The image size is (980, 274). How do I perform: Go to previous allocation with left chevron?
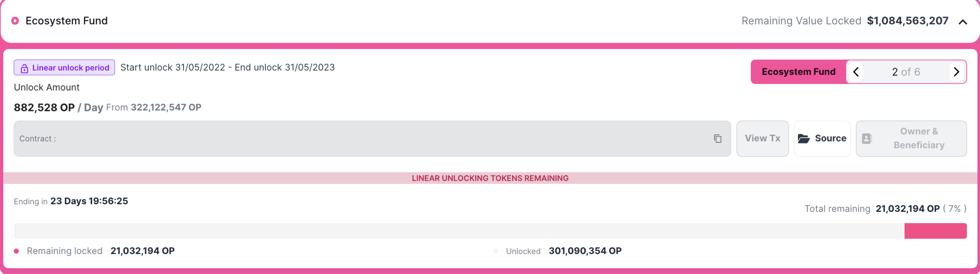(x=856, y=72)
